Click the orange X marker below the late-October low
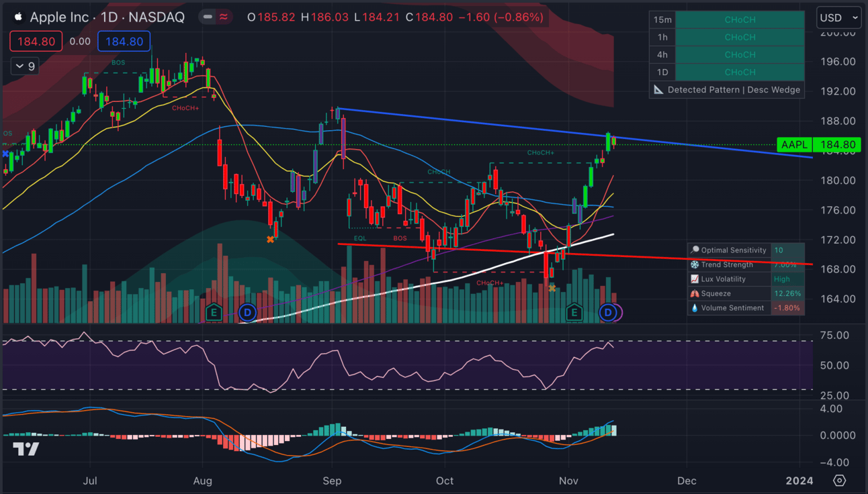Viewport: 868px width, 494px height. 552,289
